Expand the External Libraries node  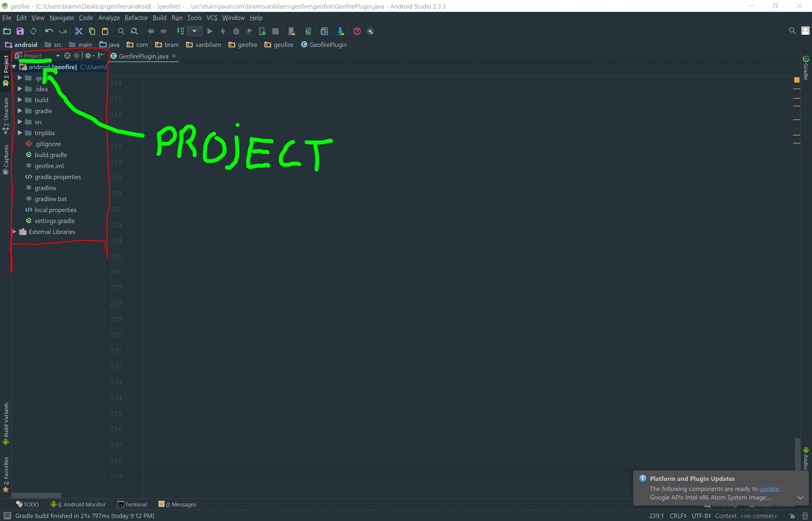[x=14, y=232]
